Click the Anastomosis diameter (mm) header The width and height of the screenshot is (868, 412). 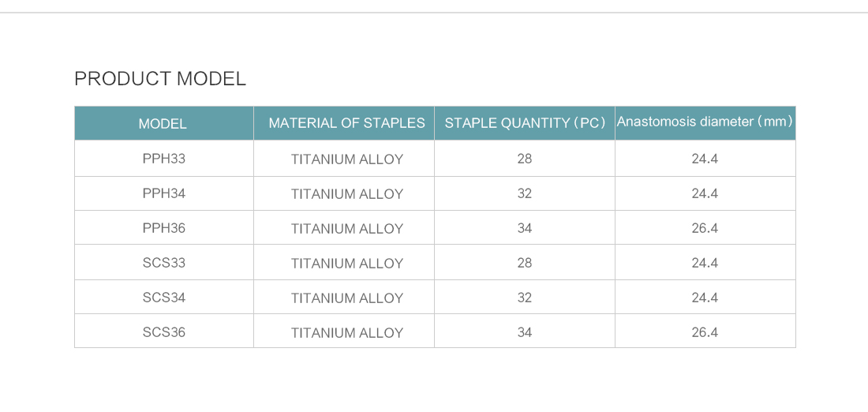pos(705,122)
